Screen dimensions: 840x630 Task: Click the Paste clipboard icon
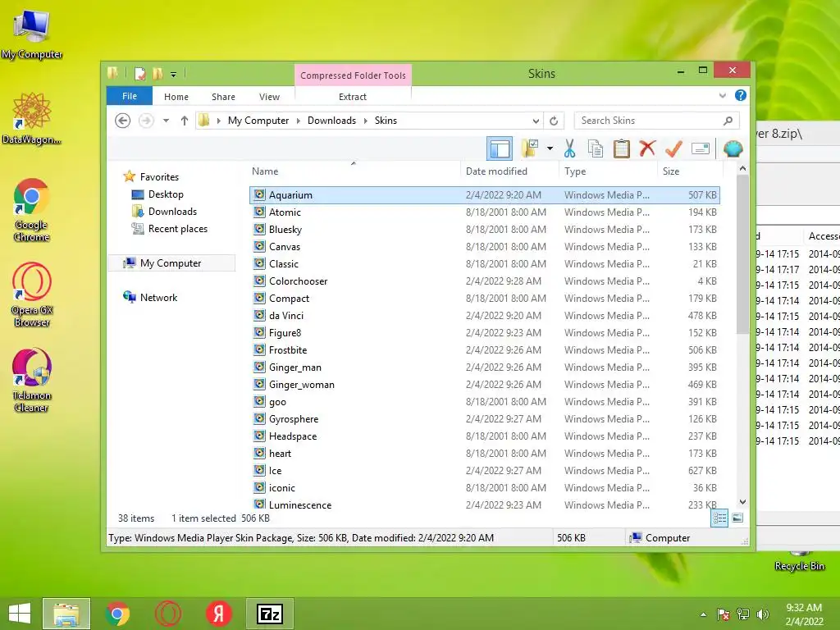pos(622,148)
